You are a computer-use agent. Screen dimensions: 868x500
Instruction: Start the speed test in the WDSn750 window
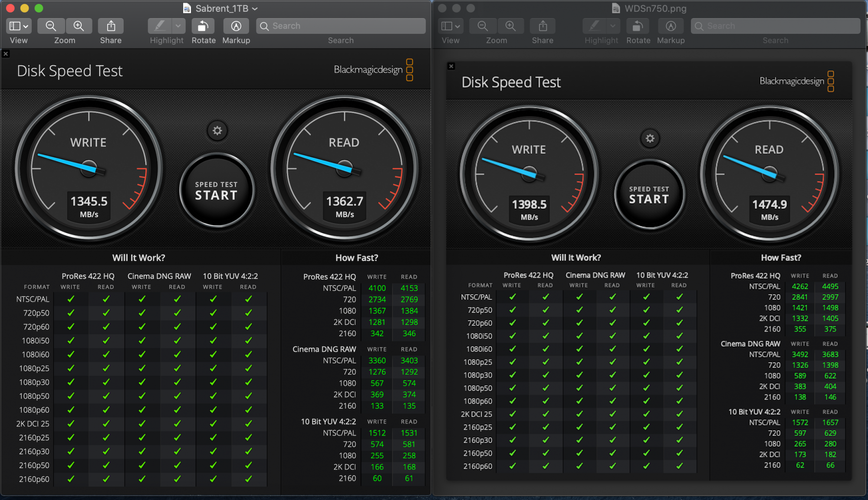(649, 195)
